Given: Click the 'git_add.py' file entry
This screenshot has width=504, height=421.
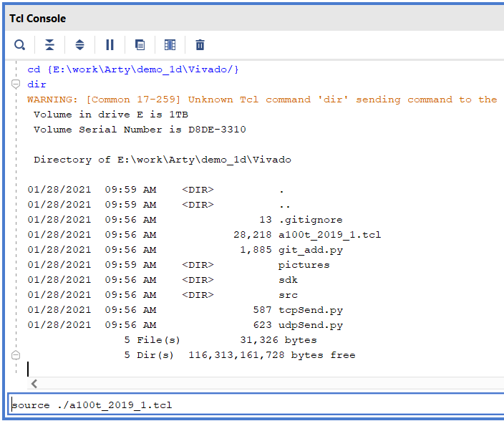Looking at the screenshot, I should click(311, 250).
